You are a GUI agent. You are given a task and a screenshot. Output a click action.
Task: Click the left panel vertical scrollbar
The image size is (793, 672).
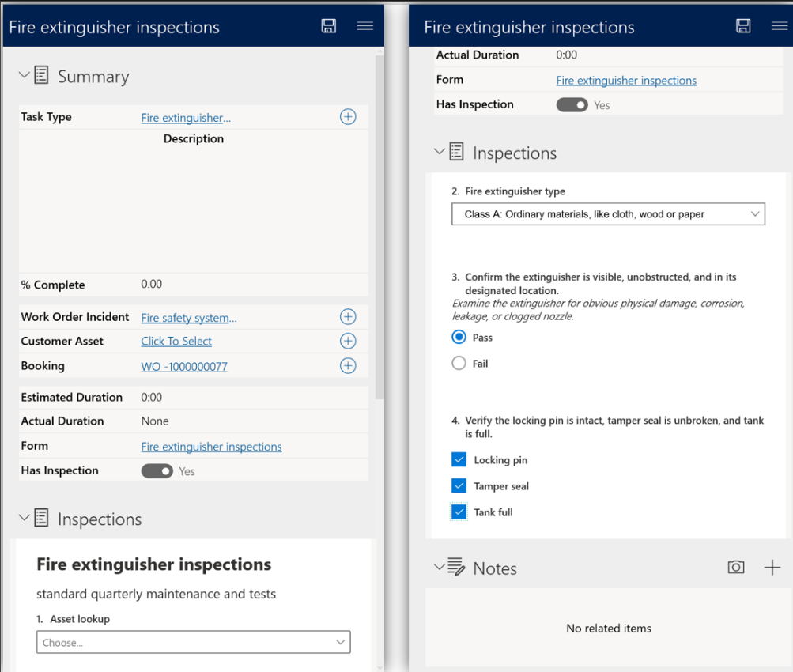(x=380, y=228)
